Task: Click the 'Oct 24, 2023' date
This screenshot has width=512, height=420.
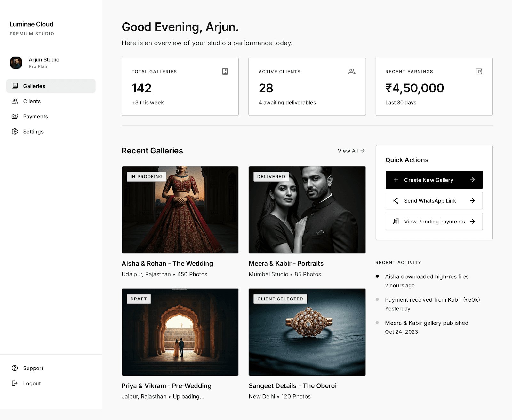Action: click(x=401, y=332)
